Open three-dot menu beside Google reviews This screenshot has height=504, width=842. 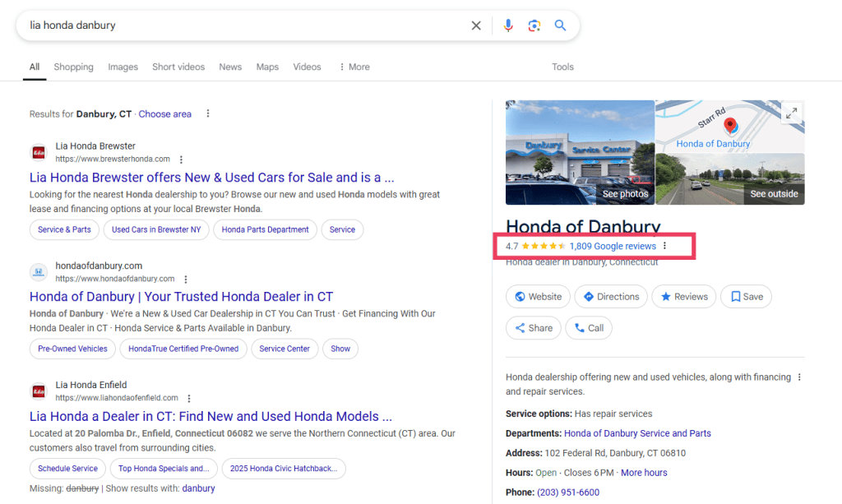tap(664, 246)
